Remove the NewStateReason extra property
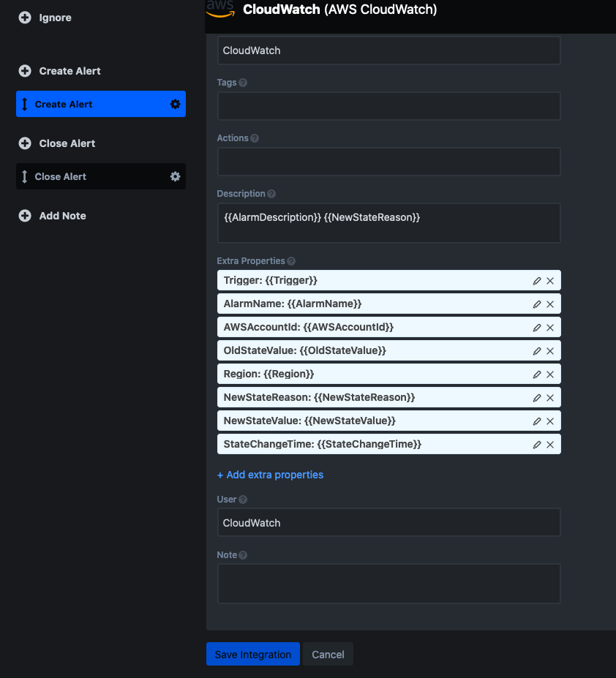Viewport: 616px width, 678px height. point(550,397)
